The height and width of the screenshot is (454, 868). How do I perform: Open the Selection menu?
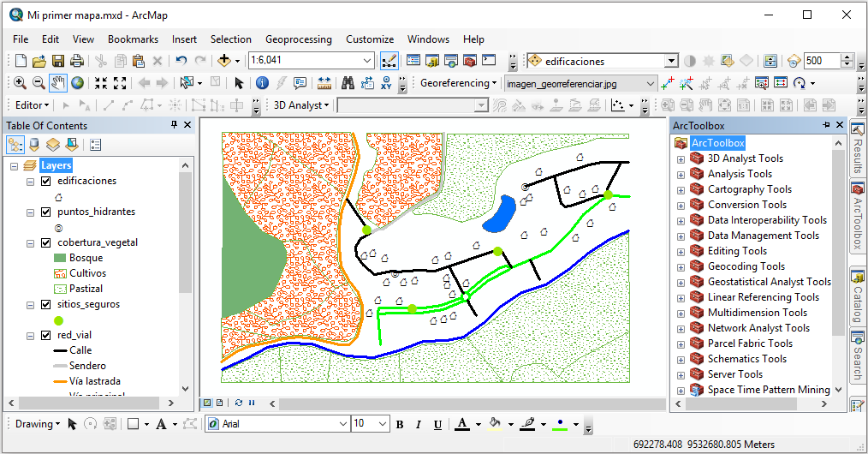(231, 39)
